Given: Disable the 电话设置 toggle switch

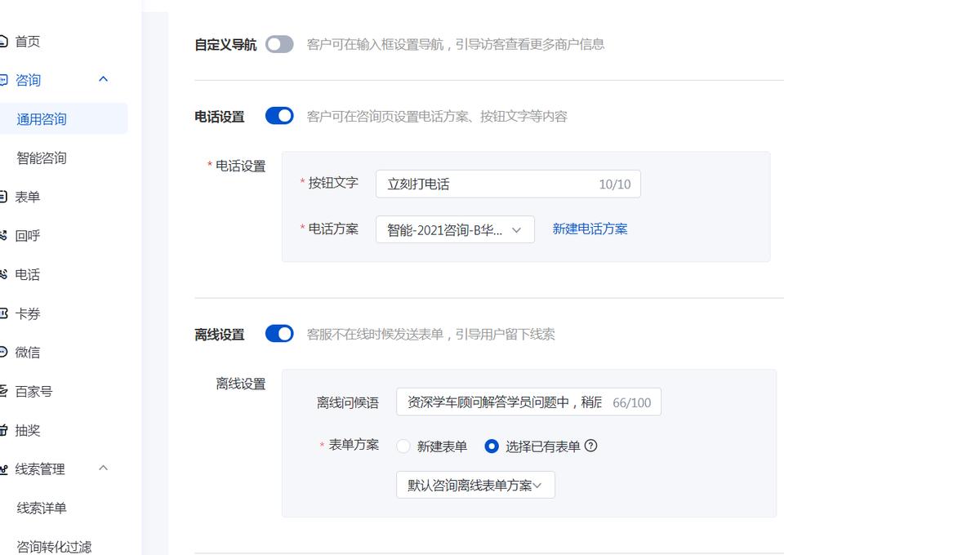Looking at the screenshot, I should click(279, 115).
